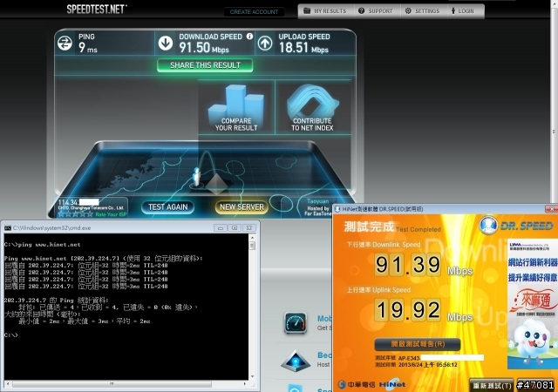Click the Login person icon
The height and width of the screenshot is (392, 558).
(x=453, y=10)
